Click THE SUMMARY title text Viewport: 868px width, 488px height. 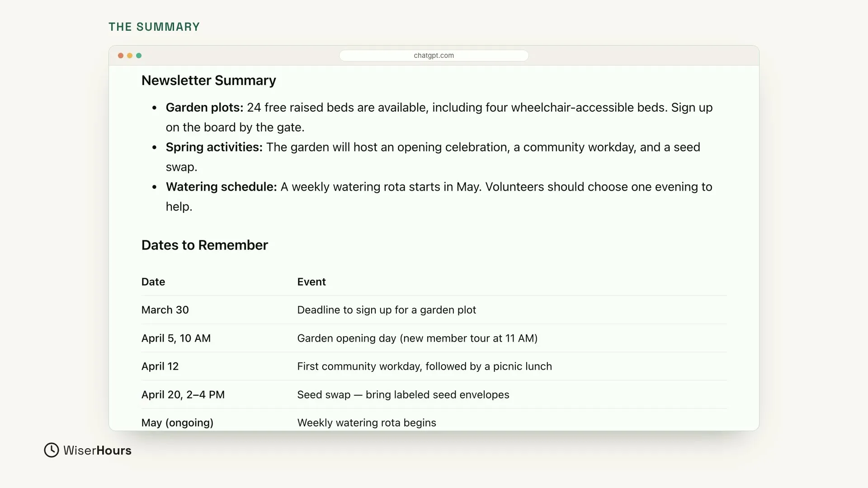point(154,27)
